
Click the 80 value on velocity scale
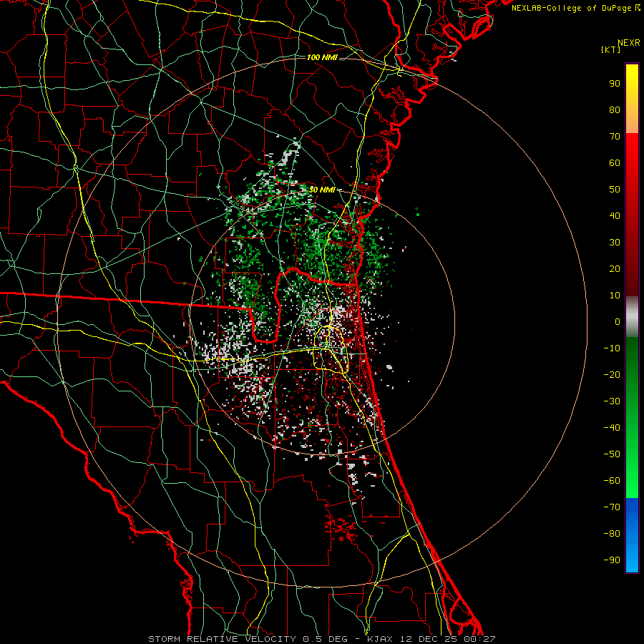(615, 109)
